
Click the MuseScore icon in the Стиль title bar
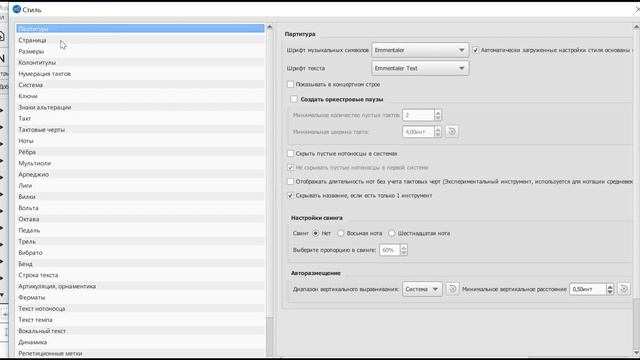pos(17,9)
